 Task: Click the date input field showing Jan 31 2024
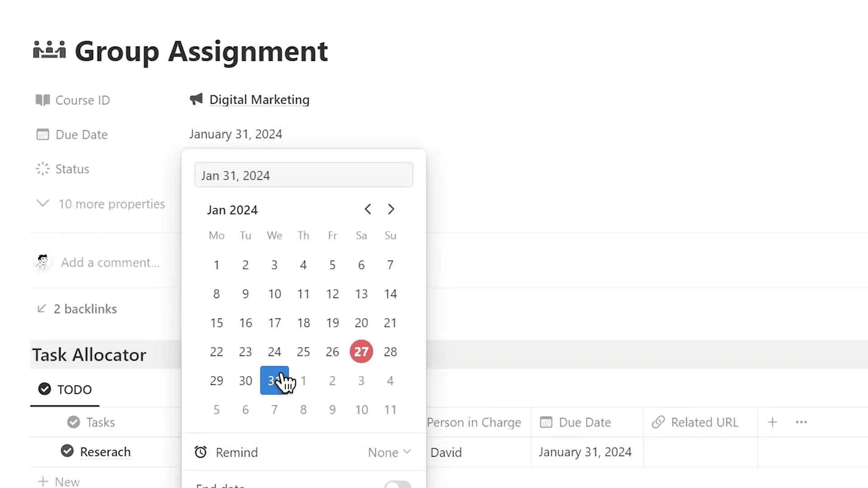pyautogui.click(x=304, y=175)
